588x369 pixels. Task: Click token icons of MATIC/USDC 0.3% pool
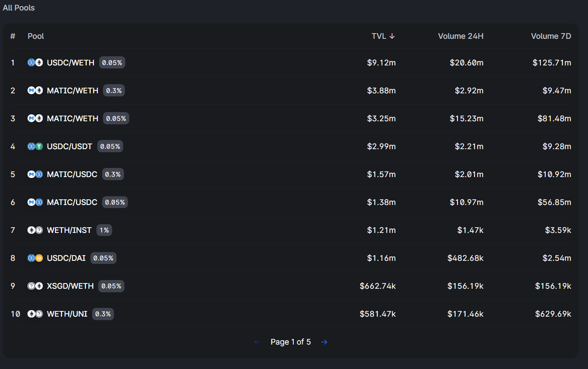(35, 174)
